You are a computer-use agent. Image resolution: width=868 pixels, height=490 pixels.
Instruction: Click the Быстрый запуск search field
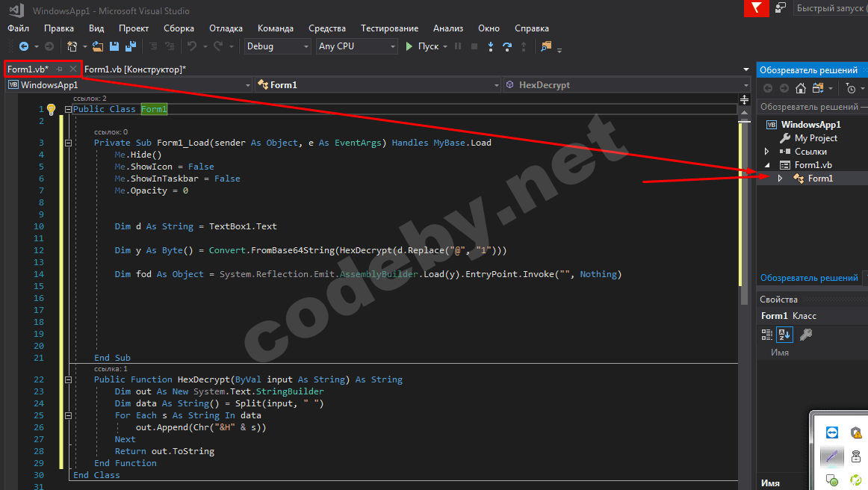coord(829,8)
